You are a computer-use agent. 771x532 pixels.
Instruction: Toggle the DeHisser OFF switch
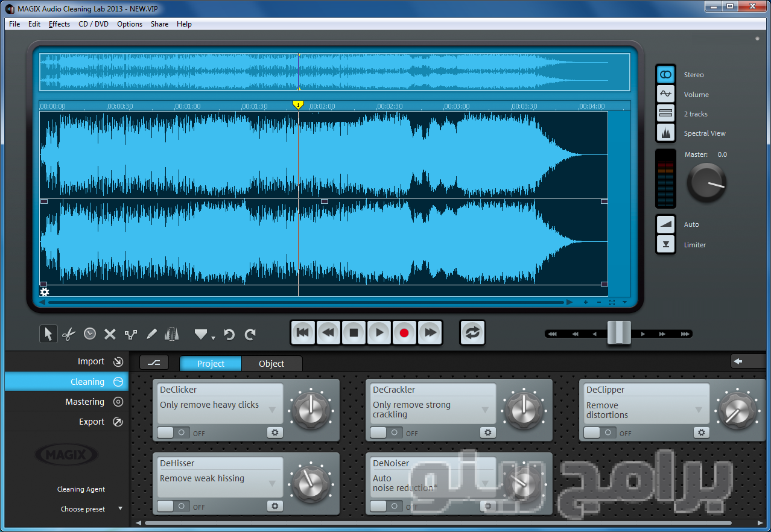coord(173,506)
